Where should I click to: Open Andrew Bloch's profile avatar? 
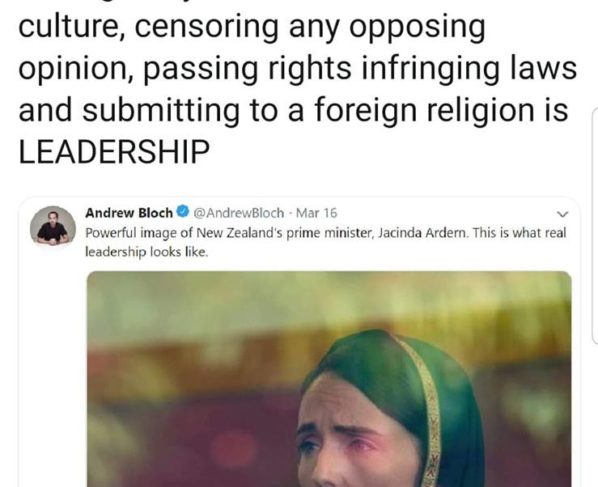pyautogui.click(x=53, y=227)
